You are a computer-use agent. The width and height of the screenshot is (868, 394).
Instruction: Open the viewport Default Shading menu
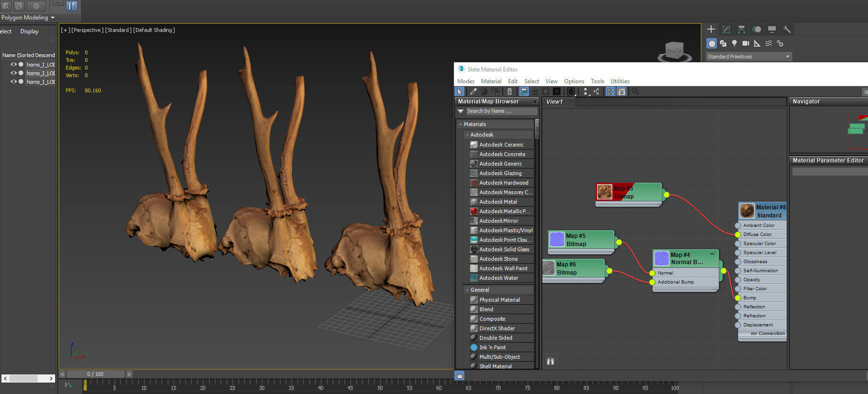(x=154, y=30)
